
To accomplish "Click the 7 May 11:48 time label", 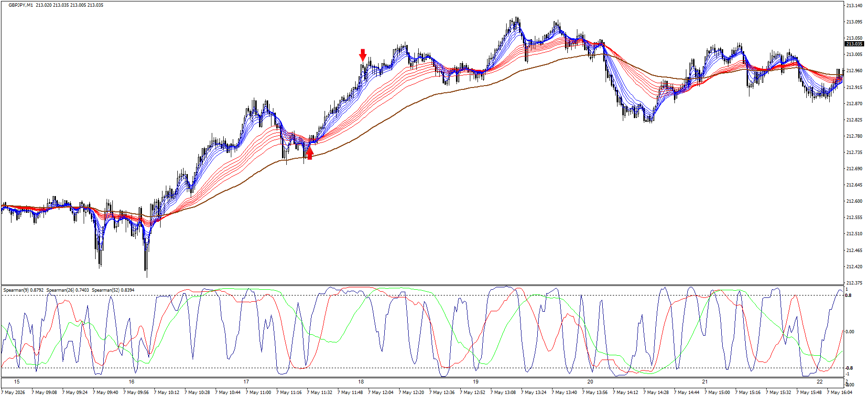I will (x=350, y=393).
